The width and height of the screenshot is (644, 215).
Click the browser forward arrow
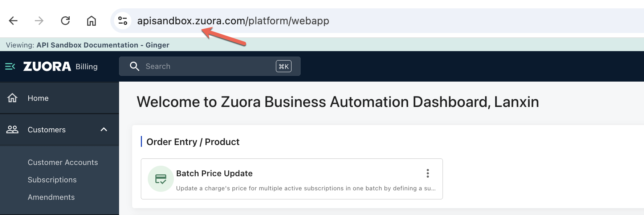pos(39,21)
